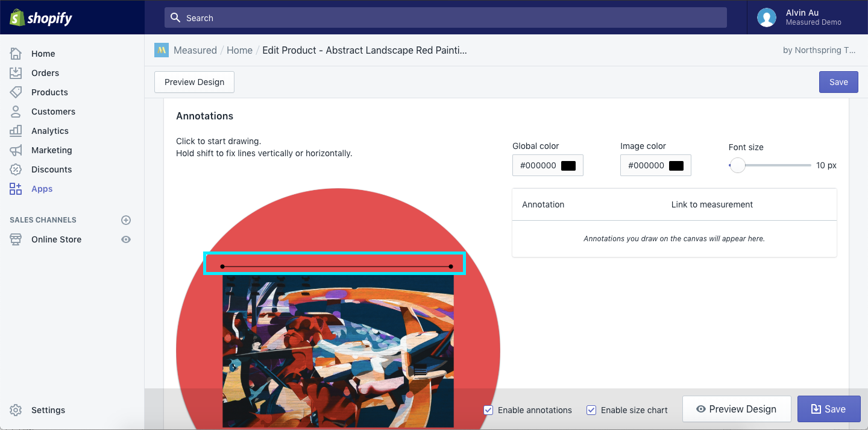
Task: Click the Products tag icon
Action: (16, 92)
